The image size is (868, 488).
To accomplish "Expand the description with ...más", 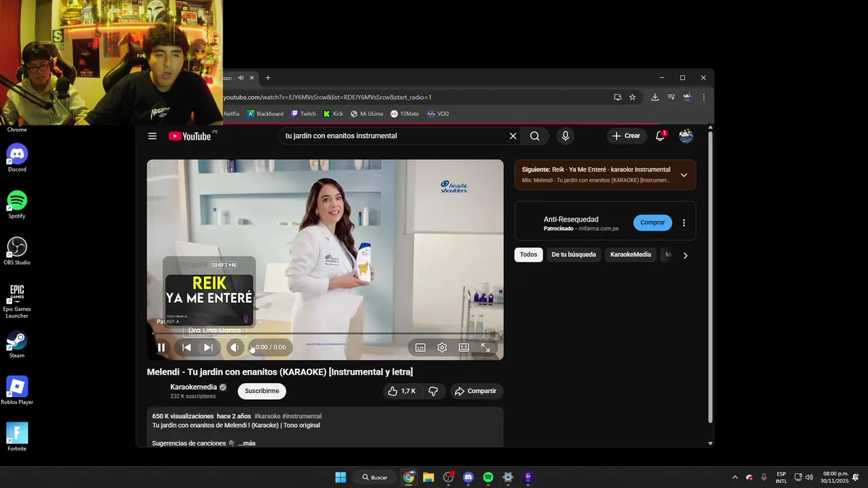I will point(247,443).
